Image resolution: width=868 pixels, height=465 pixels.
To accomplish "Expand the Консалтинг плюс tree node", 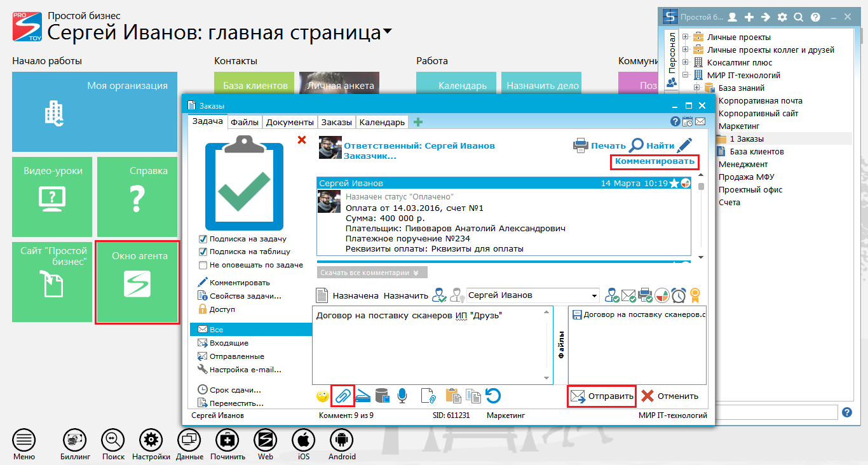I will click(x=686, y=62).
